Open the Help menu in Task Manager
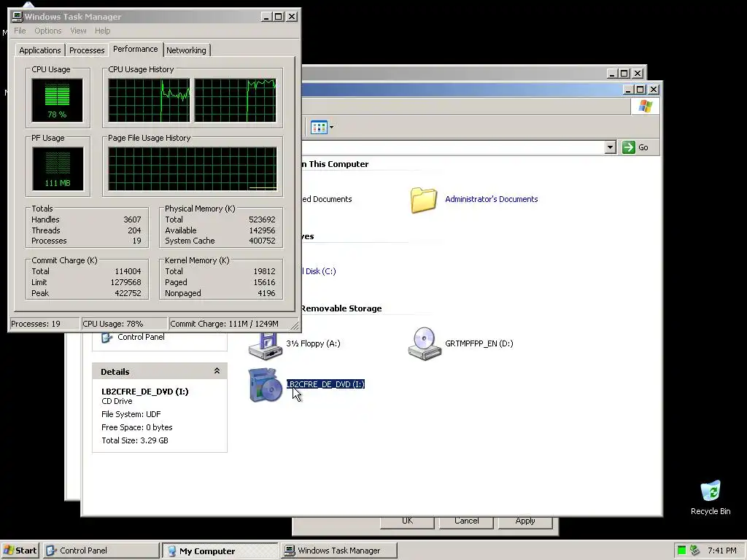Viewport: 747px width, 560px height. (102, 31)
